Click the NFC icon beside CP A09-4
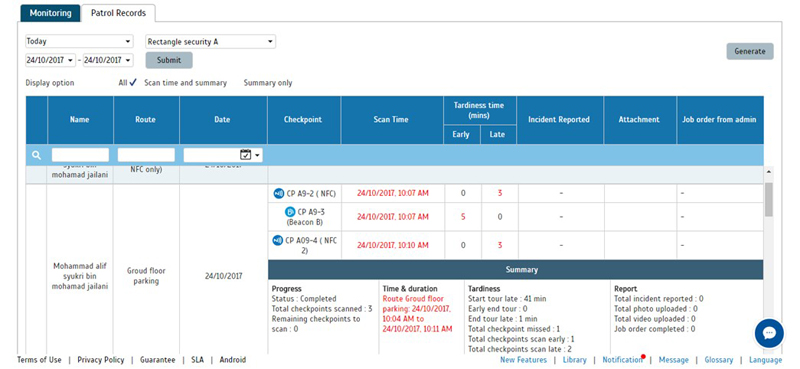Screen dimensions: 800x369 coord(278,240)
